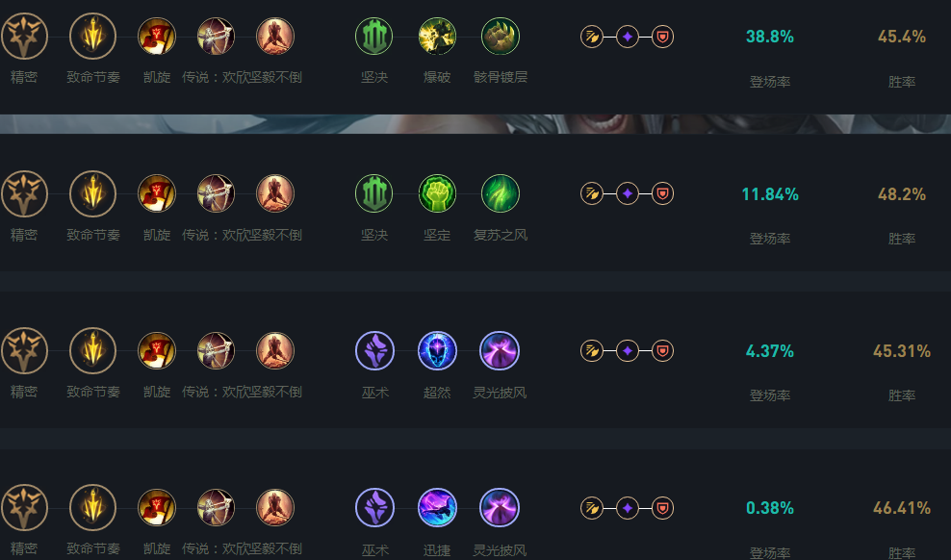Click the champion banner image strip
The image size is (951, 560).
[x=475, y=123]
